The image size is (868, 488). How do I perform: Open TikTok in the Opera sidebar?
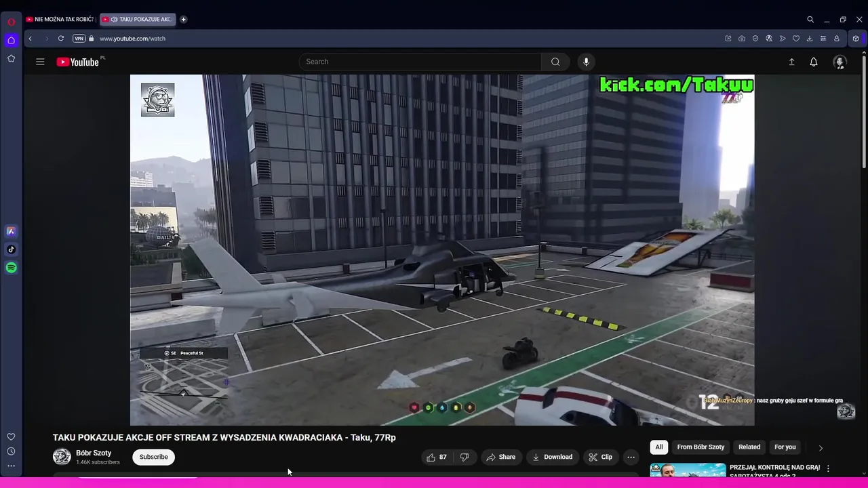11,249
